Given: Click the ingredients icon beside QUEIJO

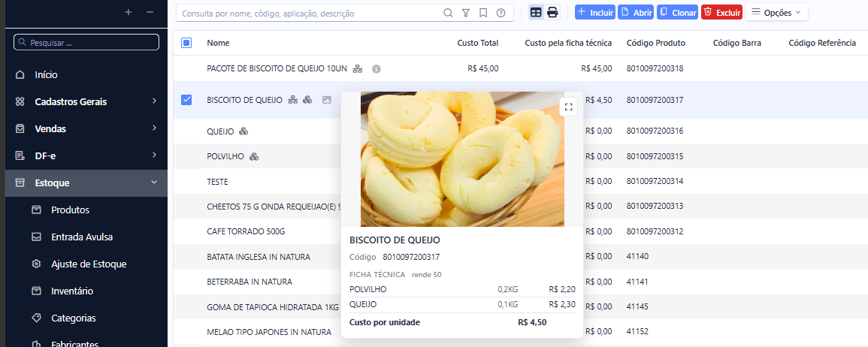Looking at the screenshot, I should click(243, 131).
